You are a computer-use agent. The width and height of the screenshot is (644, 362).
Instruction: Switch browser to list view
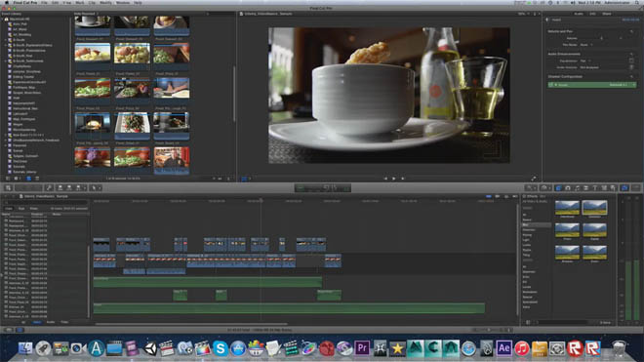tap(36, 179)
